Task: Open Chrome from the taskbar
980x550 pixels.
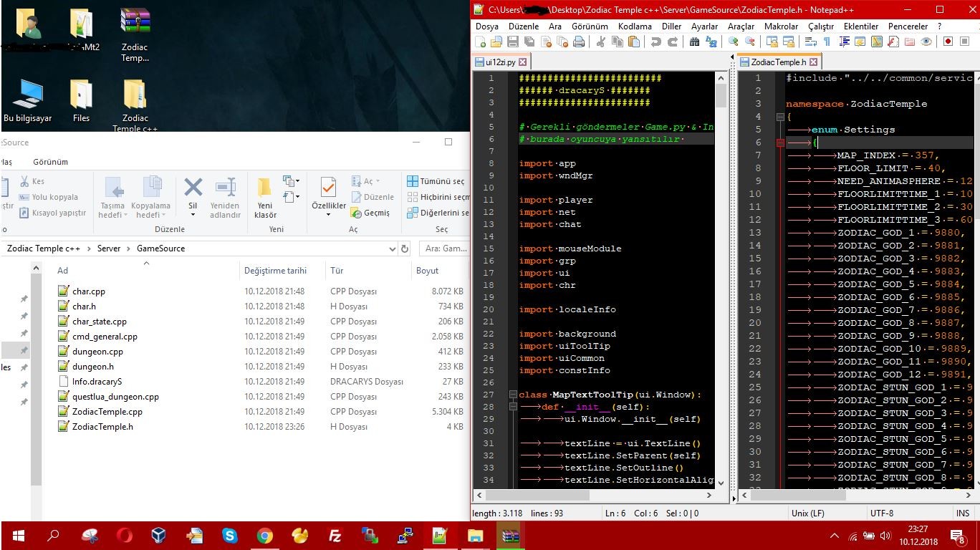Action: tap(264, 536)
